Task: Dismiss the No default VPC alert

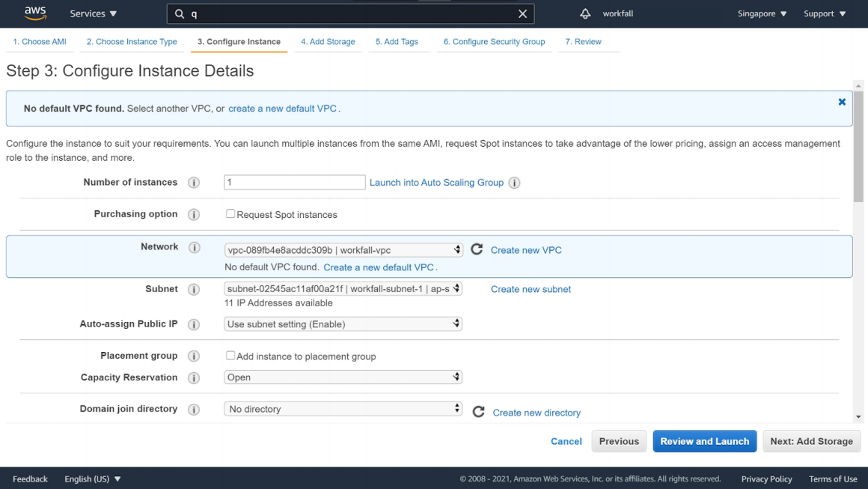Action: point(842,102)
